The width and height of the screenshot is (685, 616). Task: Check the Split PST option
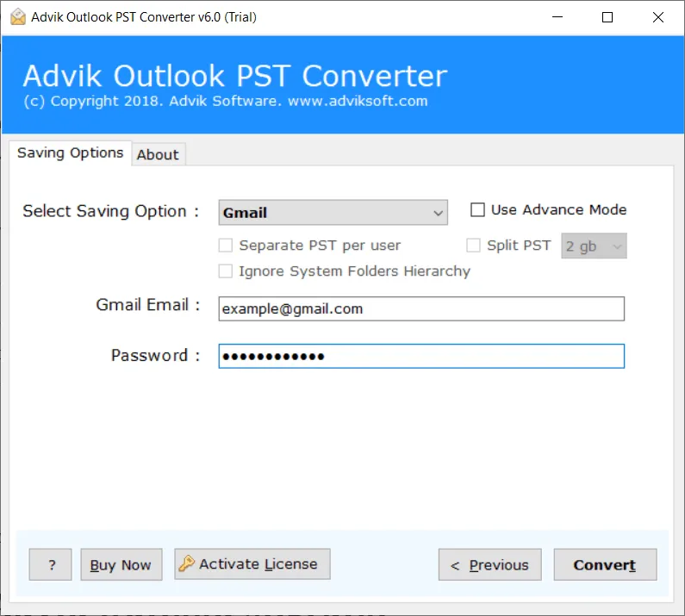[x=473, y=245]
